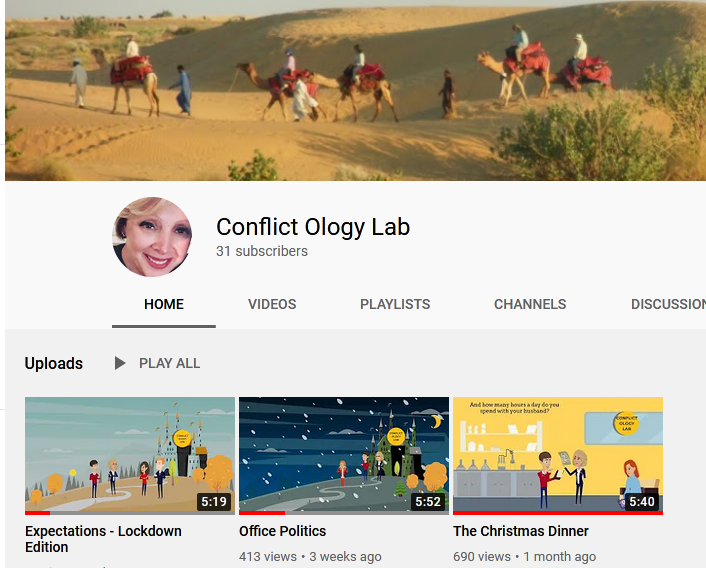Viewport: 706px width, 568px height.
Task: Click the red progress bar under Office Politics
Action: coord(262,513)
